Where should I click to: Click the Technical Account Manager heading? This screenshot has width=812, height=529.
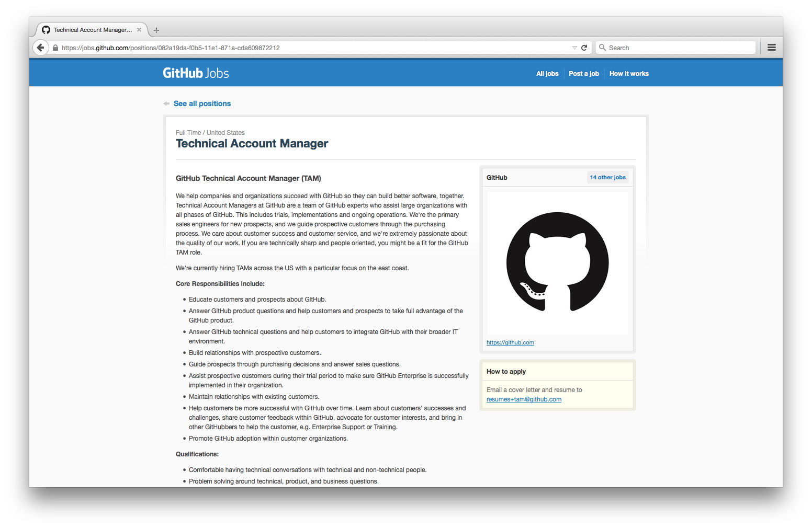[252, 144]
